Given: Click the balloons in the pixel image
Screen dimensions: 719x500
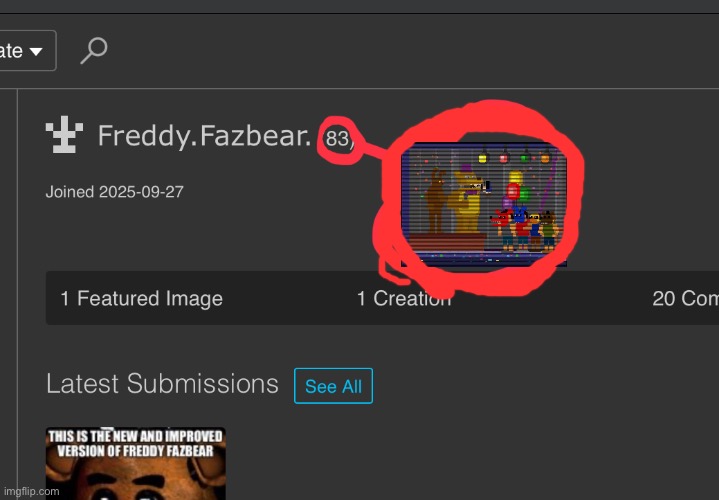Looking at the screenshot, I should [x=516, y=189].
